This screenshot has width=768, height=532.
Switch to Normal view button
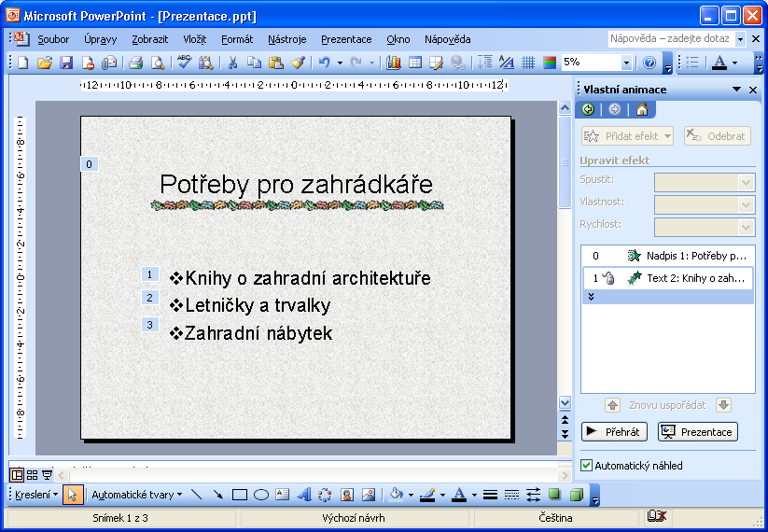tap(17, 475)
